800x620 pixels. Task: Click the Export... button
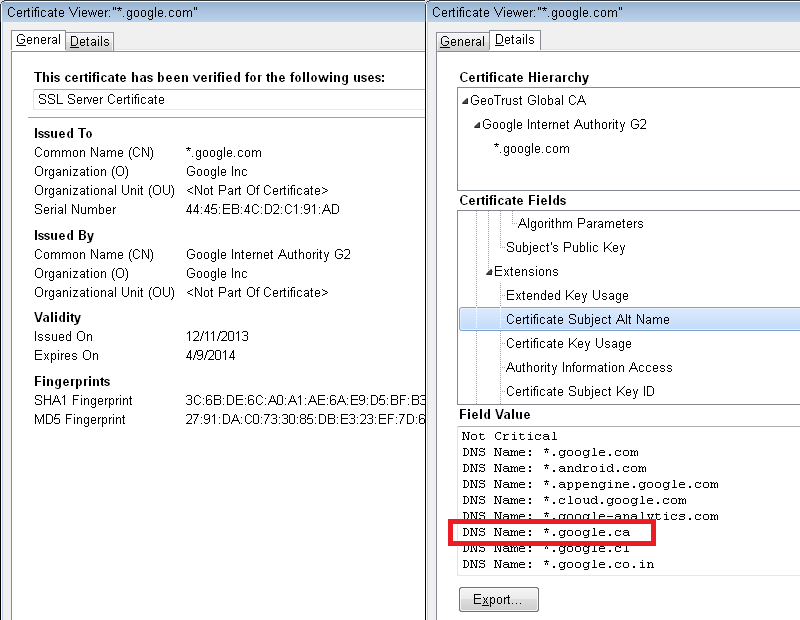click(x=498, y=599)
